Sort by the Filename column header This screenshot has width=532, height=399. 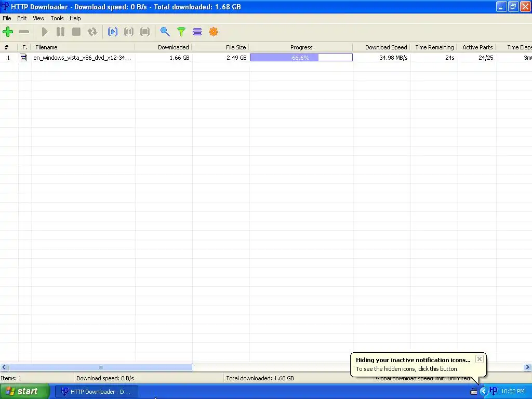pos(83,47)
